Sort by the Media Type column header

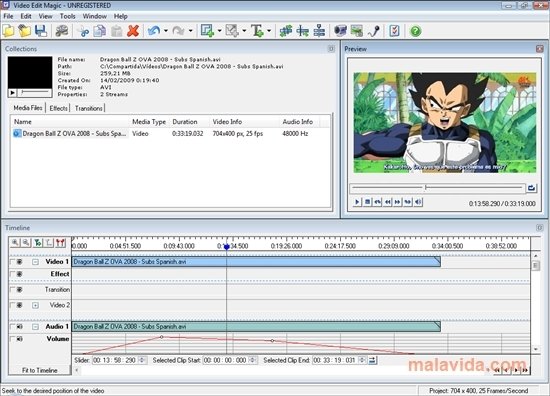[x=149, y=122]
